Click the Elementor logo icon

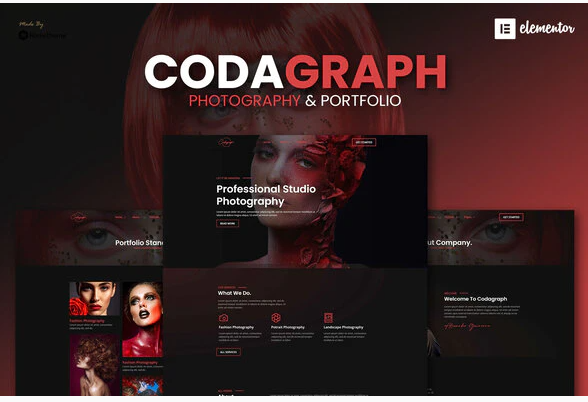[x=505, y=28]
